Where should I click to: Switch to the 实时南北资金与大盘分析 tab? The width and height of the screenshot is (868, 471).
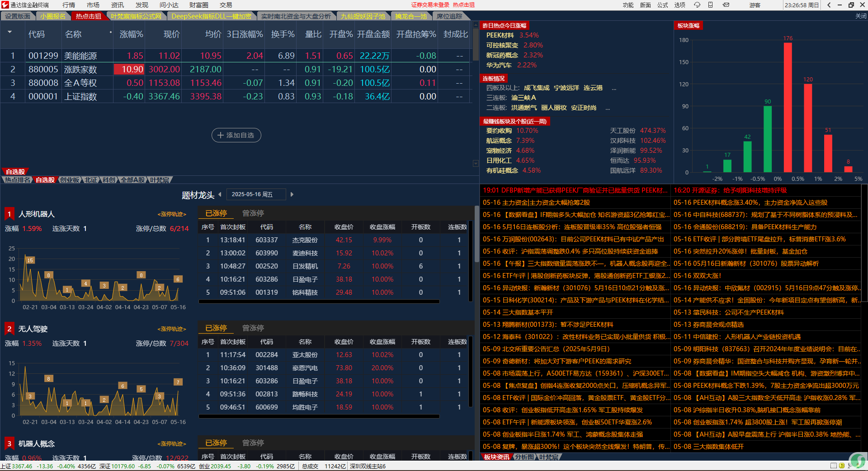(x=296, y=16)
